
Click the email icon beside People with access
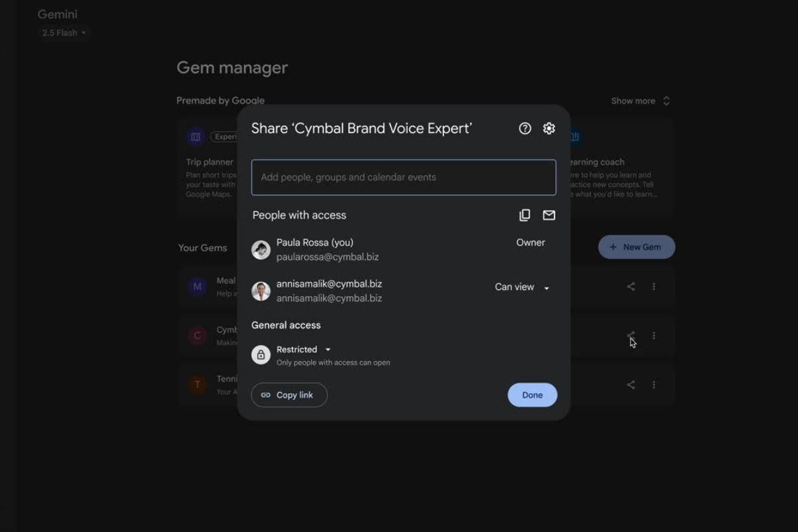coord(549,215)
